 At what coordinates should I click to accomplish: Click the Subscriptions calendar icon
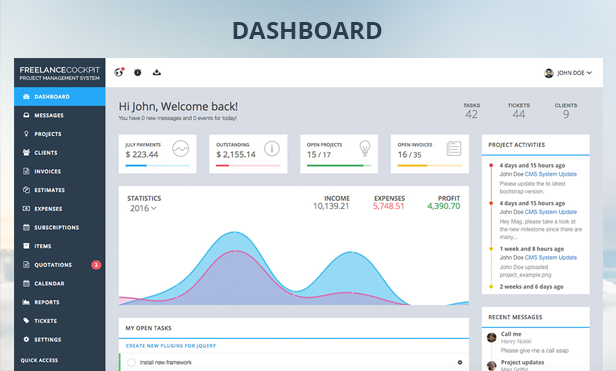tap(26, 227)
